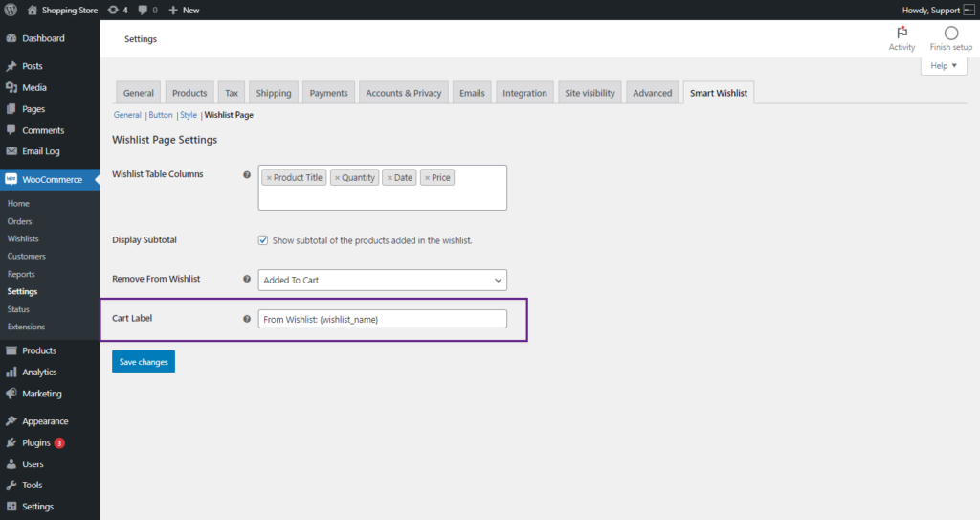Click Save changes button

tap(144, 362)
